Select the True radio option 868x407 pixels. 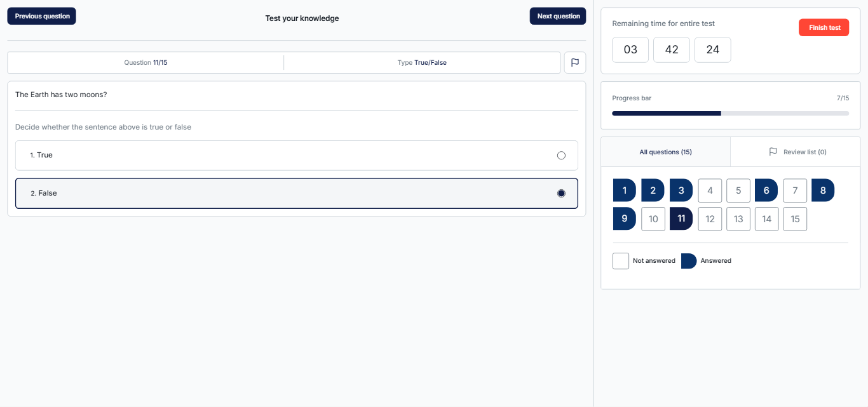pos(560,156)
